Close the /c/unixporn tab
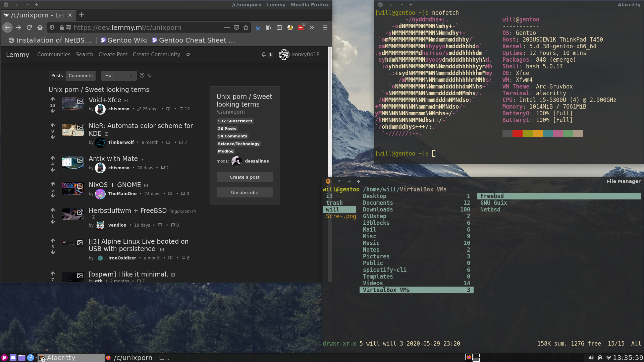644x362 pixels. point(70,15)
